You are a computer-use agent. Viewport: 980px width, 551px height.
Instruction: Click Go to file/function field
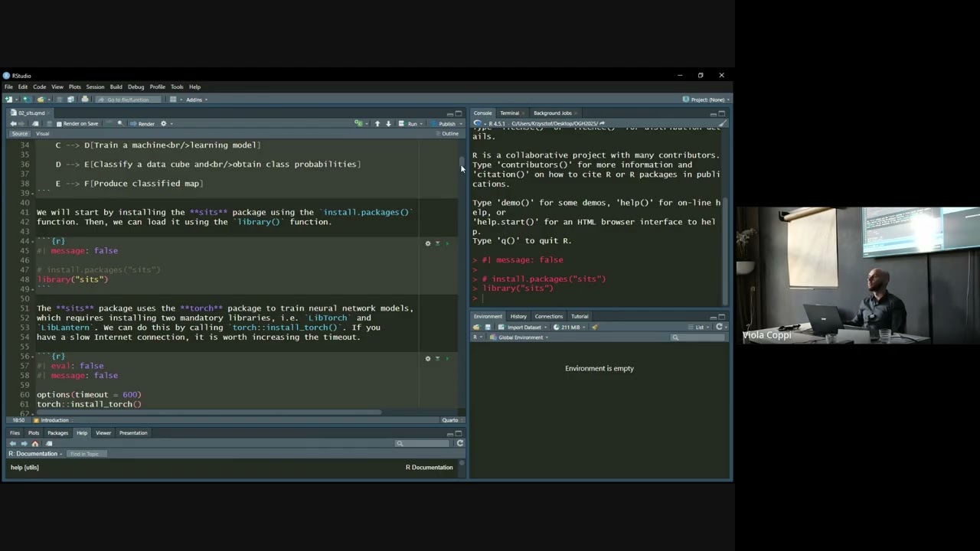coord(128,99)
